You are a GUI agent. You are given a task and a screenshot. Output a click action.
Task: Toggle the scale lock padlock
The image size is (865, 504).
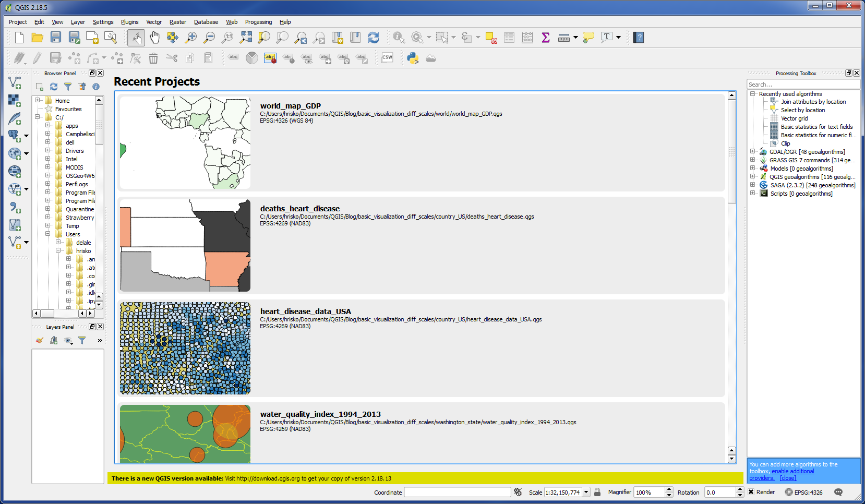(597, 492)
